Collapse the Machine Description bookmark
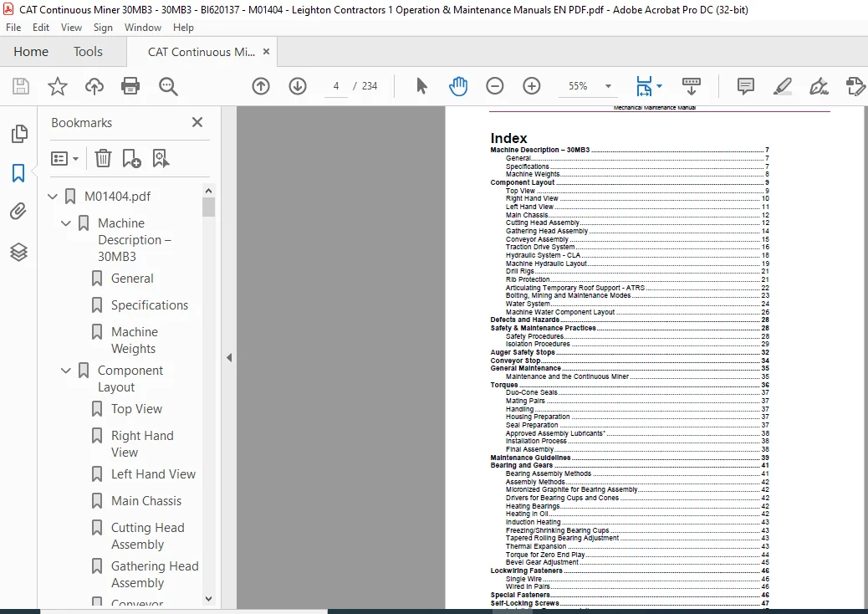This screenshot has height=614, width=868. tap(66, 223)
